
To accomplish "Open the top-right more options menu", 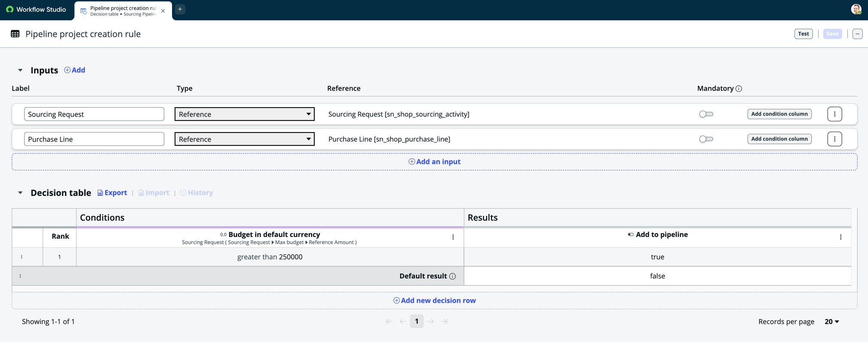I will pos(857,34).
